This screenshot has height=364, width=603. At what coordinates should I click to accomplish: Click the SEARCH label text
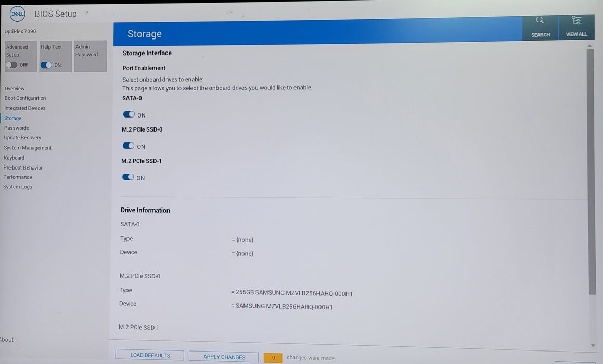pos(541,35)
